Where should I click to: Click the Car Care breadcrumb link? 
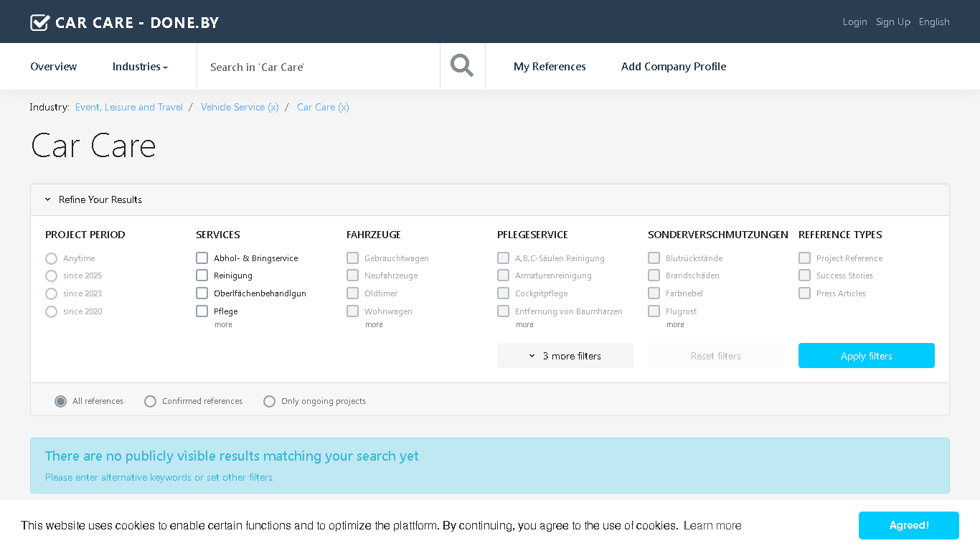pyautogui.click(x=323, y=107)
